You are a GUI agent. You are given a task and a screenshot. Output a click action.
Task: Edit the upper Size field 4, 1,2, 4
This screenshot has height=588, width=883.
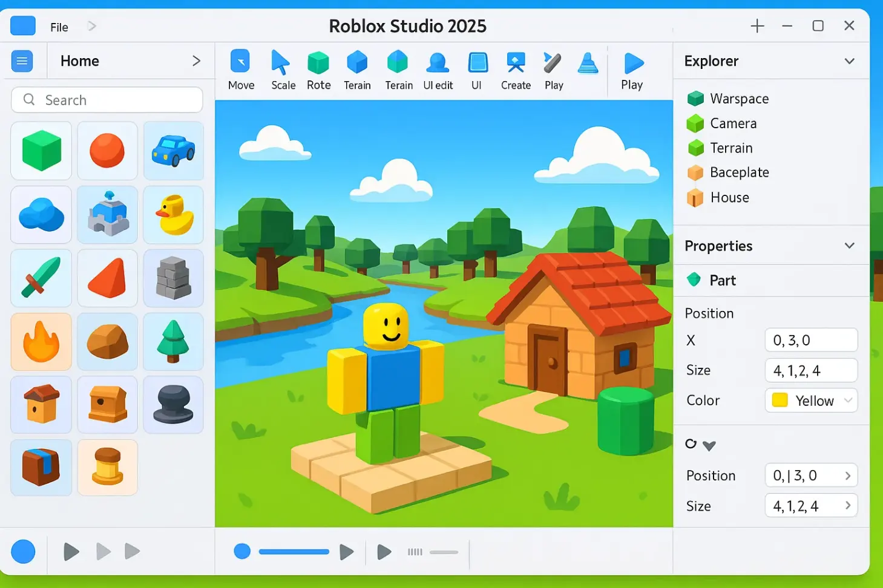point(811,370)
